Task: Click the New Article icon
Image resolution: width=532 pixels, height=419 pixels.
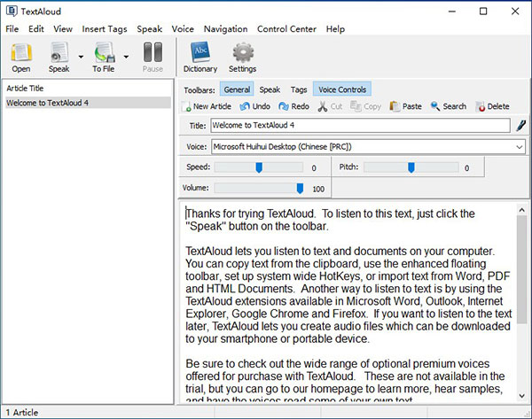Action: [x=187, y=106]
